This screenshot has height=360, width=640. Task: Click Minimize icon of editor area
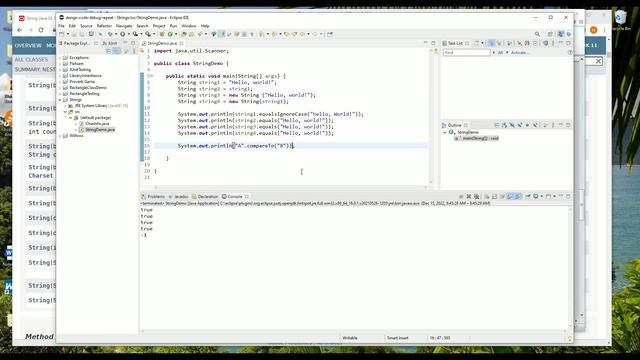(425, 43)
